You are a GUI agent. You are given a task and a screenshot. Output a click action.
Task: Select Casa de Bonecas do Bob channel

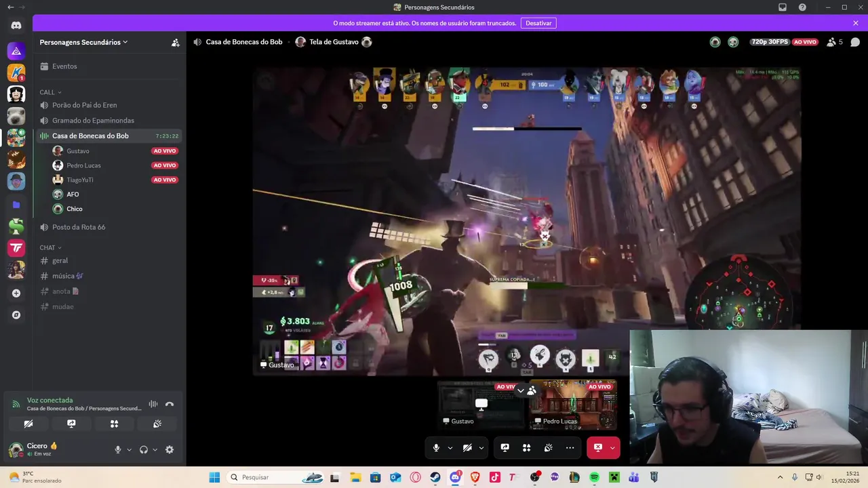tap(108, 136)
